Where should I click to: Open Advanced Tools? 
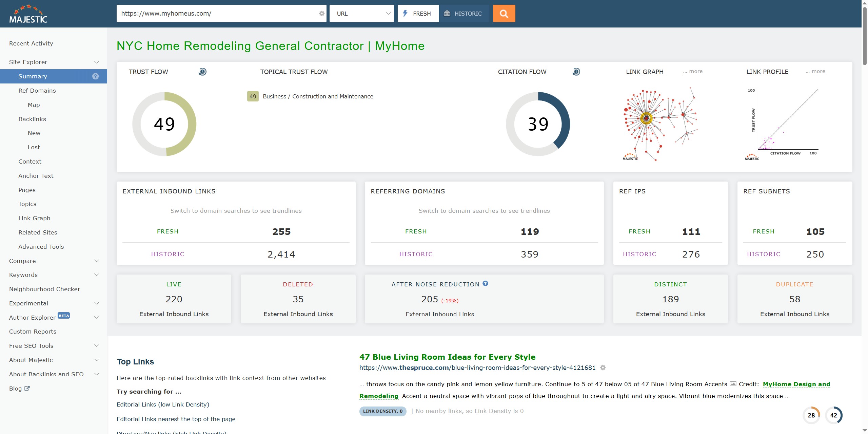[x=41, y=247]
